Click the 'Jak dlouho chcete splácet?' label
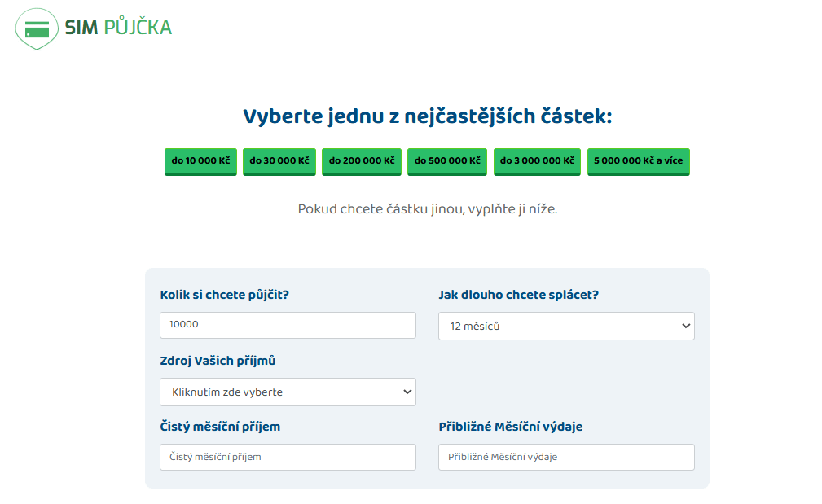This screenshot has height=504, width=822. [518, 295]
